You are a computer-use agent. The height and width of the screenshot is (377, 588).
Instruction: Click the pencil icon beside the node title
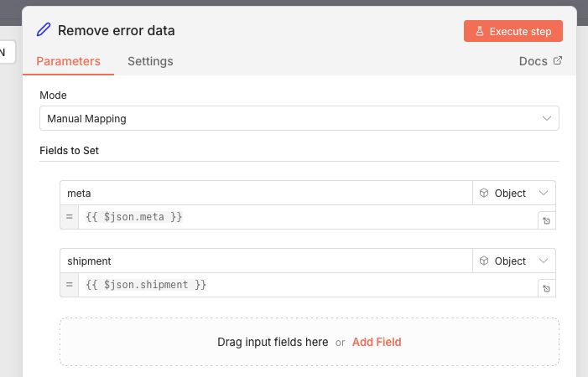pyautogui.click(x=44, y=30)
